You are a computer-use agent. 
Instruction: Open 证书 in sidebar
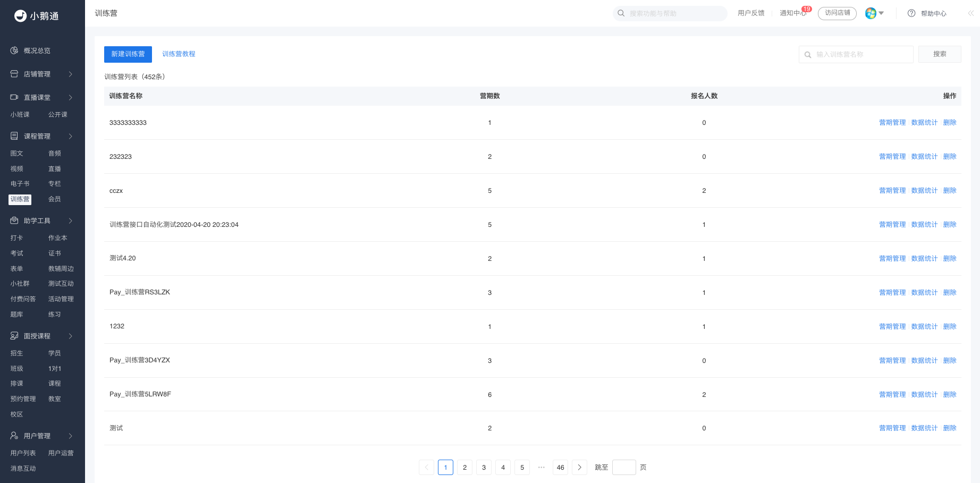[x=55, y=253]
